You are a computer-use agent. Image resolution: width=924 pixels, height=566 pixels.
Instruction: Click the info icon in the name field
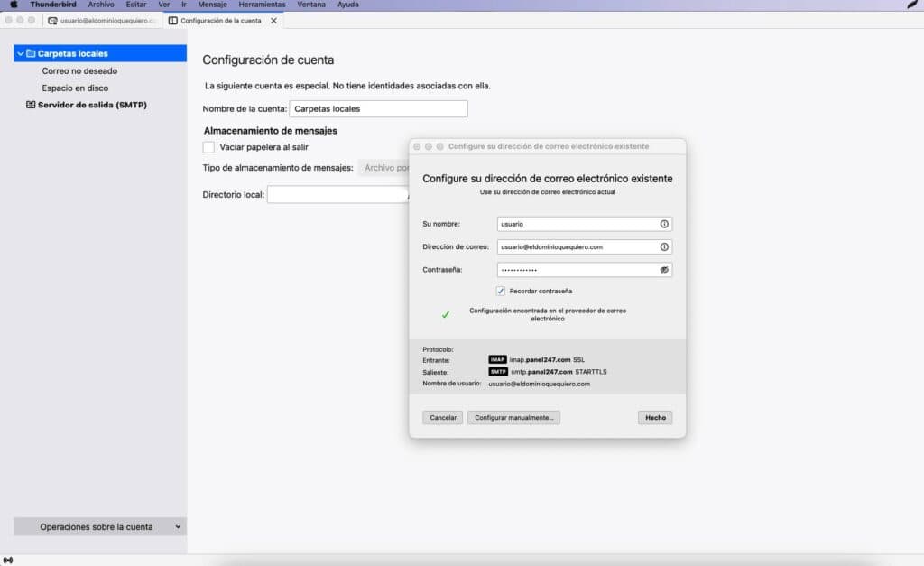click(x=664, y=224)
